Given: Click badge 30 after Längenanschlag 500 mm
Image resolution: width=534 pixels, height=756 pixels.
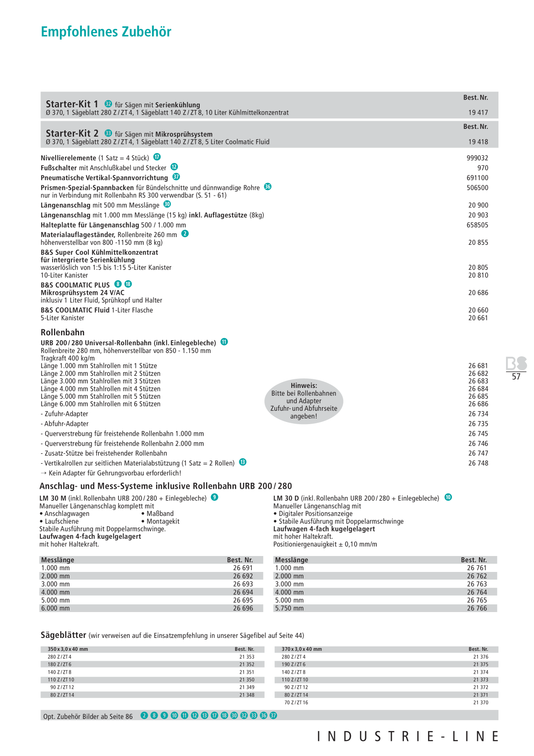Looking at the screenshot, I should (167, 204).
